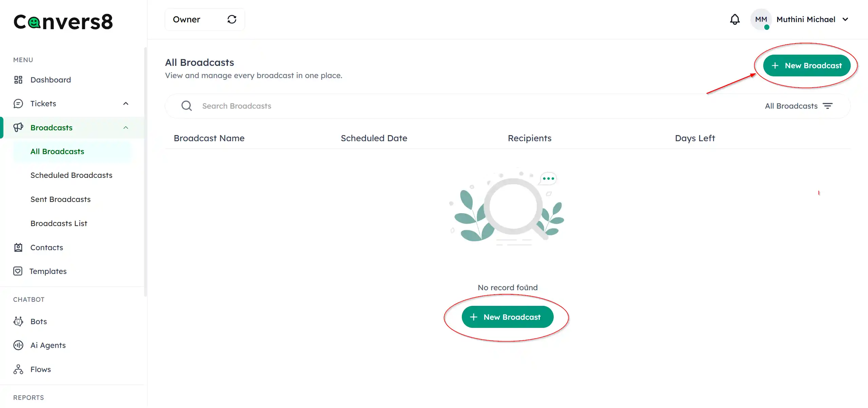This screenshot has height=408, width=868.
Task: Click New Broadcast below No record found
Action: pyautogui.click(x=507, y=317)
